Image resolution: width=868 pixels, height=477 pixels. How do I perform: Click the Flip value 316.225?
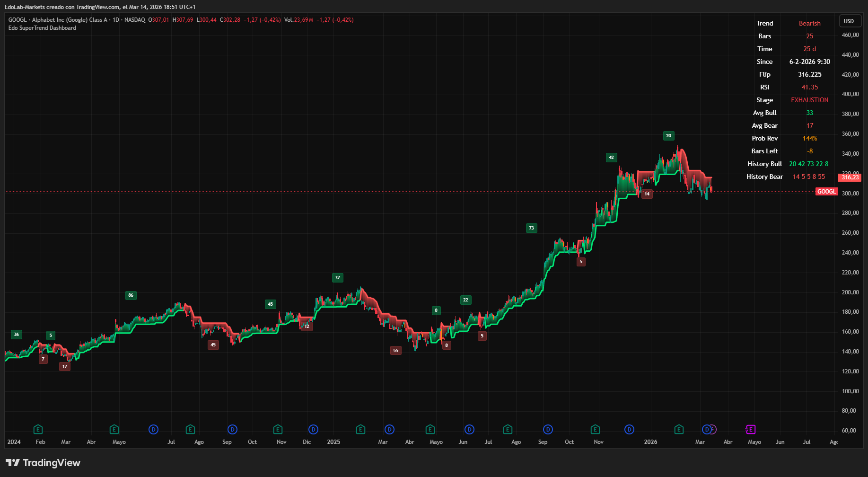[x=810, y=74]
